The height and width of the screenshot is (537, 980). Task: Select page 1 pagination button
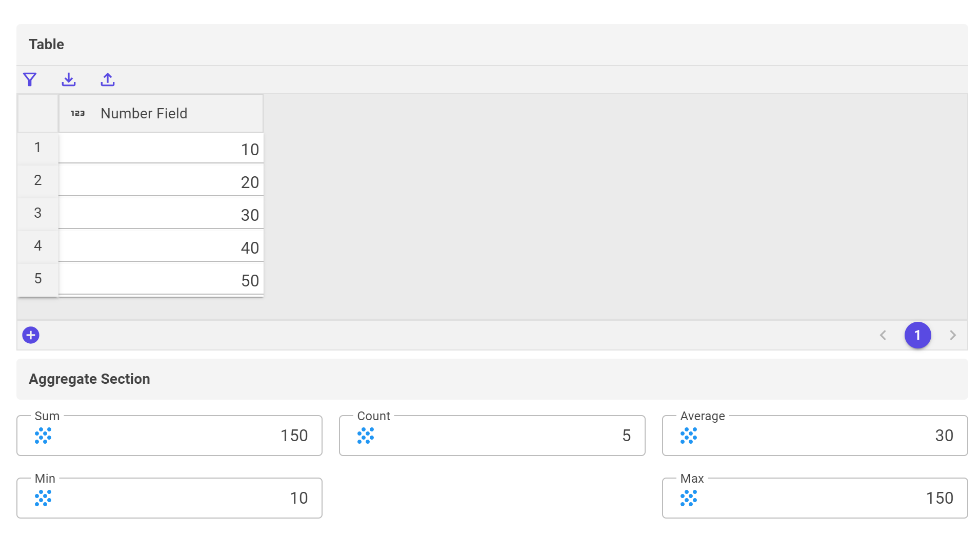918,335
